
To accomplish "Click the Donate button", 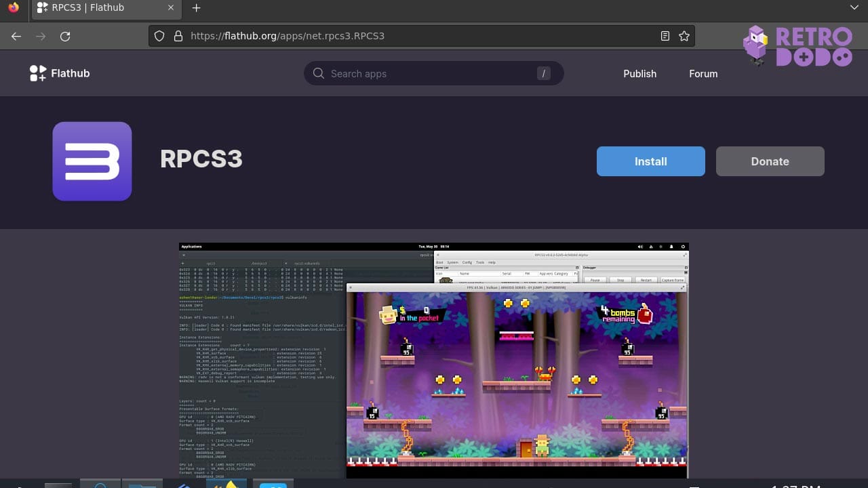I will [770, 161].
